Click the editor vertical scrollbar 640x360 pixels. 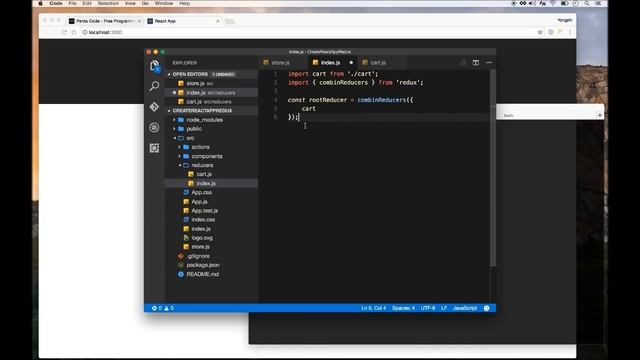pos(493,168)
